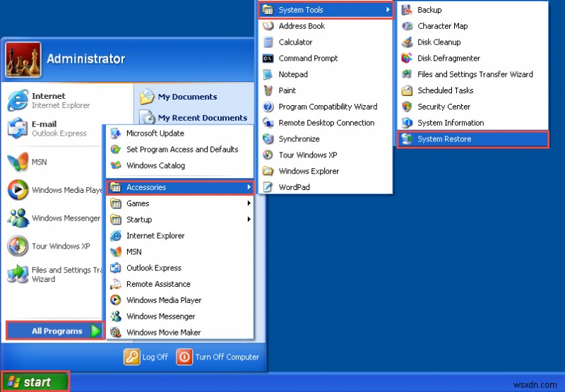Click the Calculator icon
Screen dimensions: 565x392
click(x=268, y=42)
